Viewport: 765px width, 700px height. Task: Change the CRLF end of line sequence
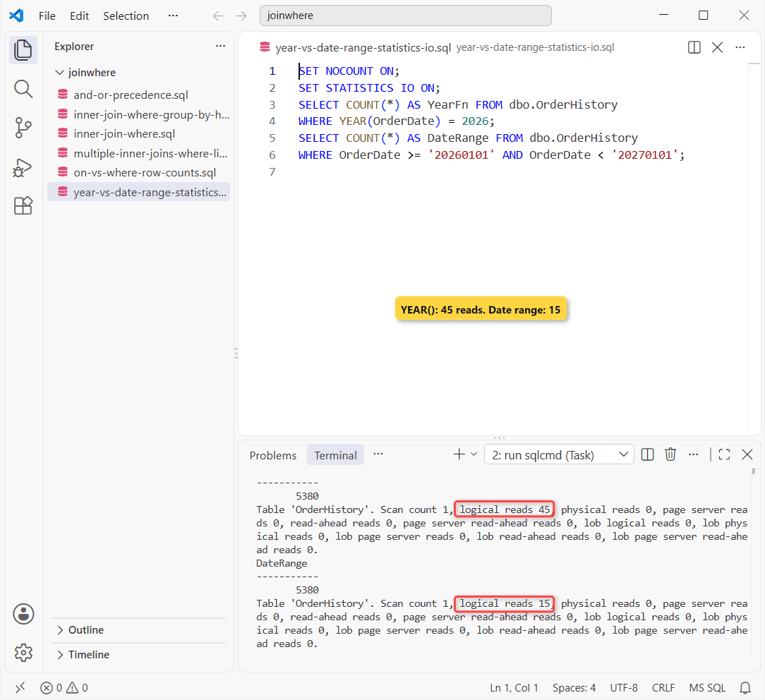663,688
